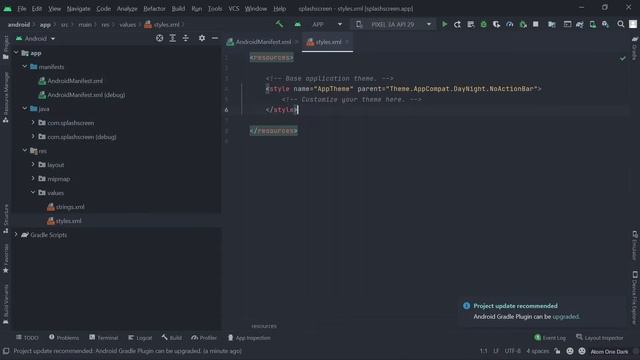Click Attach Debugger to Android Process icon

point(523,24)
